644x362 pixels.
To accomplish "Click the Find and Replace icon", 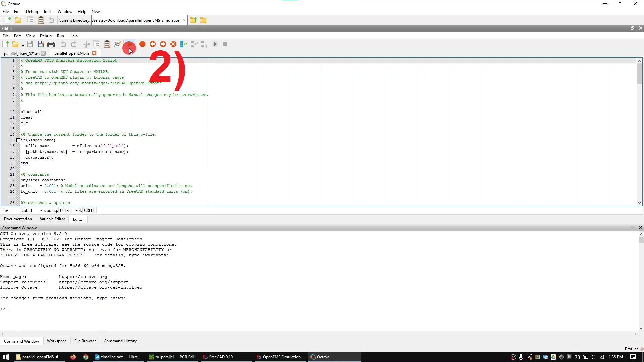I will click(117, 44).
